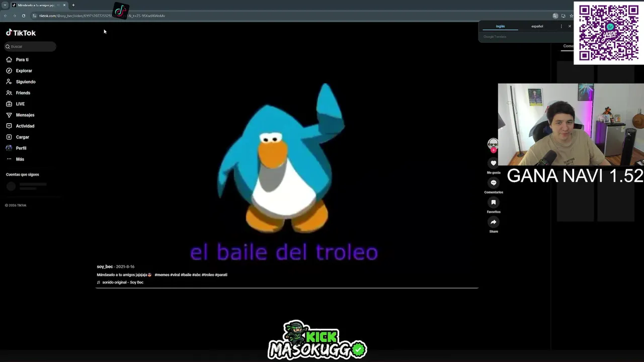Follow creator with the pink plus badge

click(494, 150)
